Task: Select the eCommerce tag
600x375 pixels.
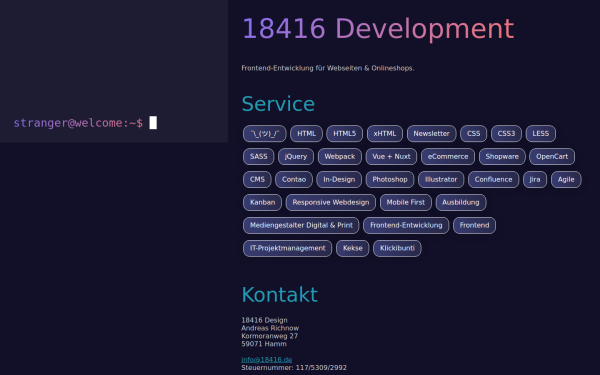Action: (x=448, y=157)
